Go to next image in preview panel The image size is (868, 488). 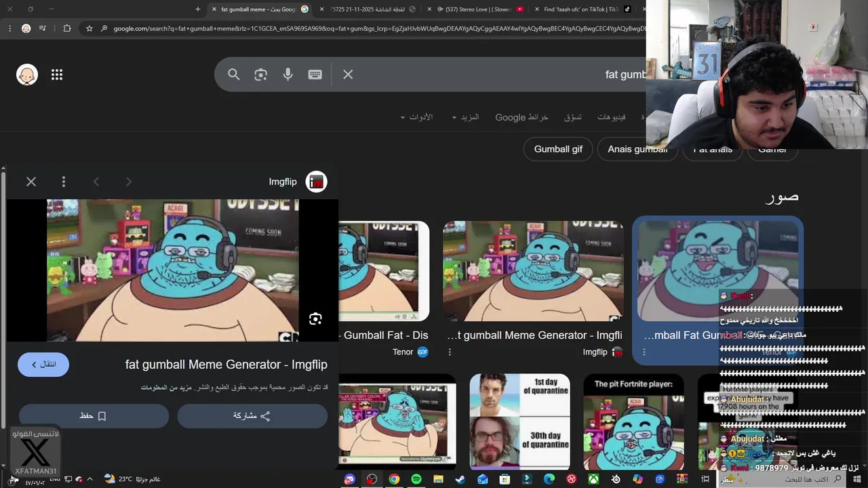pos(129,182)
